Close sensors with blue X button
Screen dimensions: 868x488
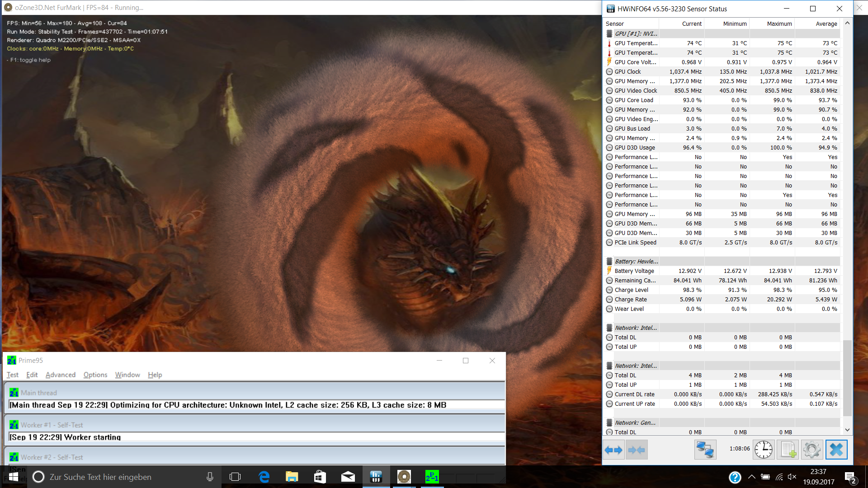(x=836, y=450)
